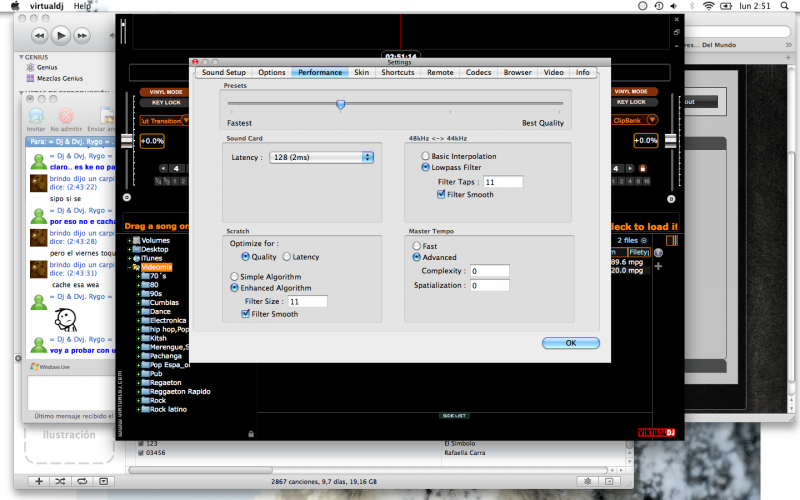Collapse the GENIUS section in iTunes
Screen dimensions: 800x500
click(21, 57)
